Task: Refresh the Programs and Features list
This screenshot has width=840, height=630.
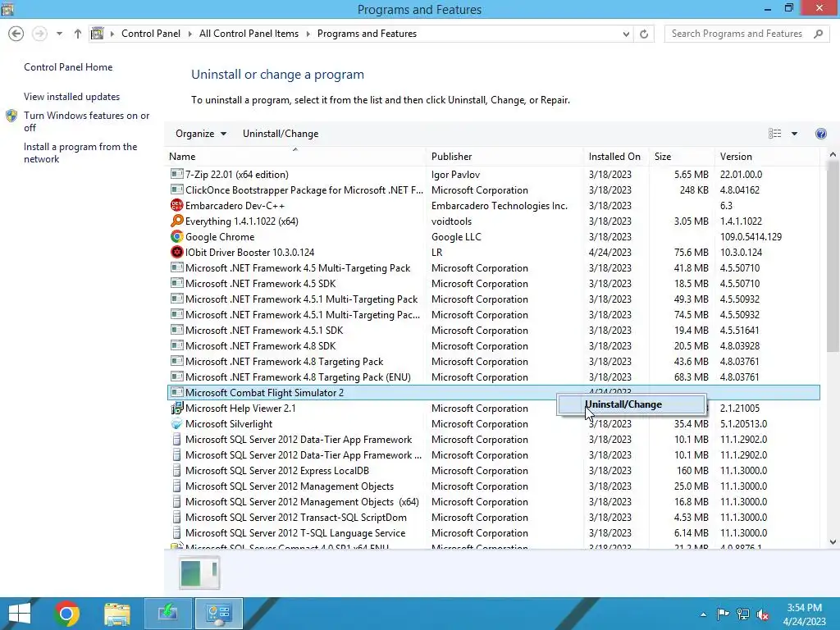Action: [x=644, y=34]
